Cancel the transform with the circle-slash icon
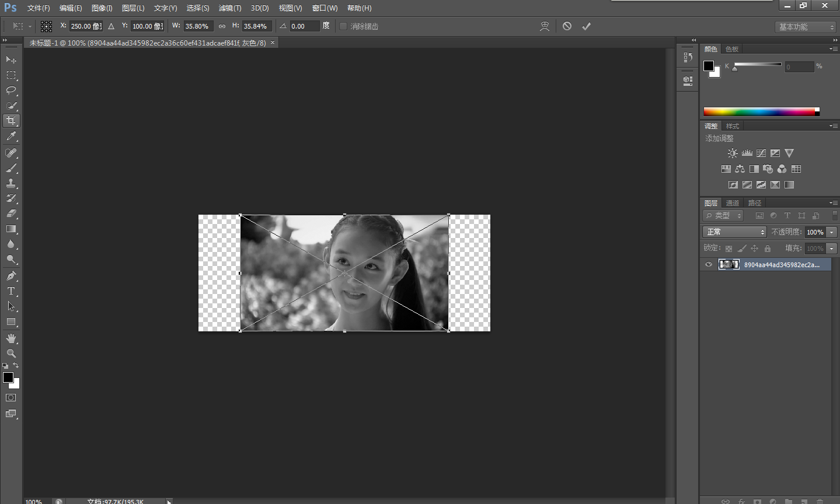Viewport: 840px width, 504px height. click(567, 26)
